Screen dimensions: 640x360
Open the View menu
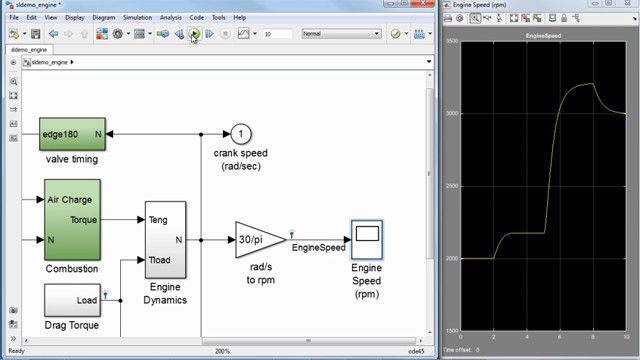coord(51,18)
